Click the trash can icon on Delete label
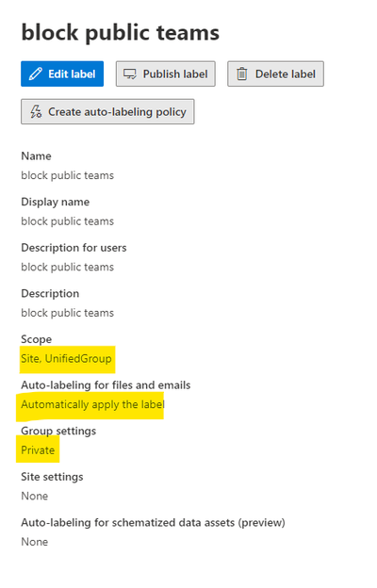The height and width of the screenshot is (588, 377). tap(242, 73)
